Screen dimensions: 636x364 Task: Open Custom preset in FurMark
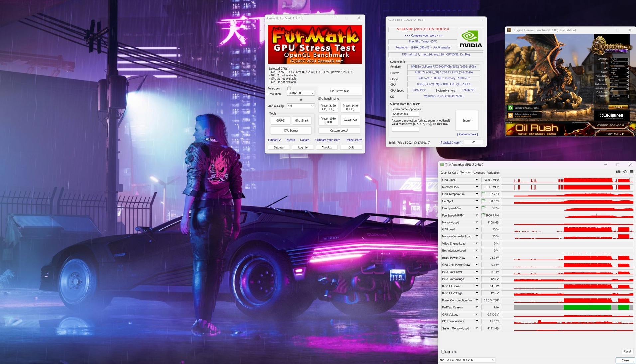(x=339, y=131)
